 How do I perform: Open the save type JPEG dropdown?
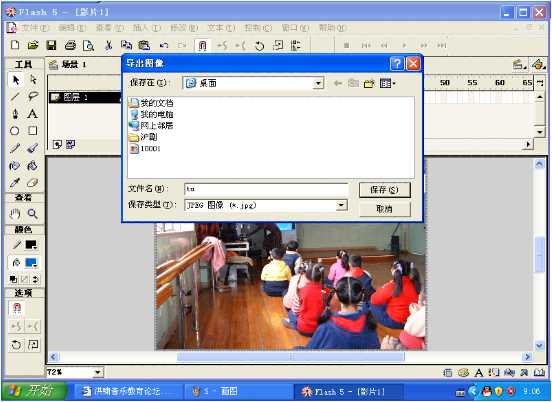pos(341,205)
